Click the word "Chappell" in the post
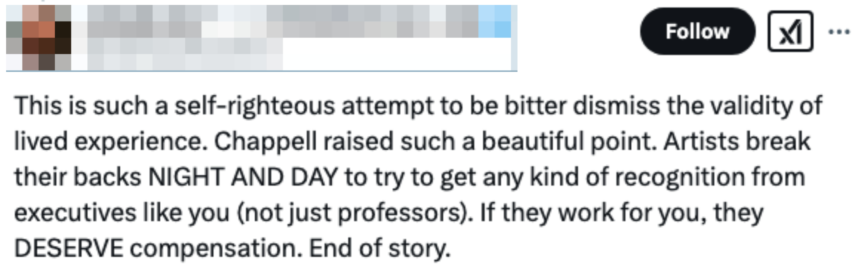The height and width of the screenshot is (279, 868). 265,141
